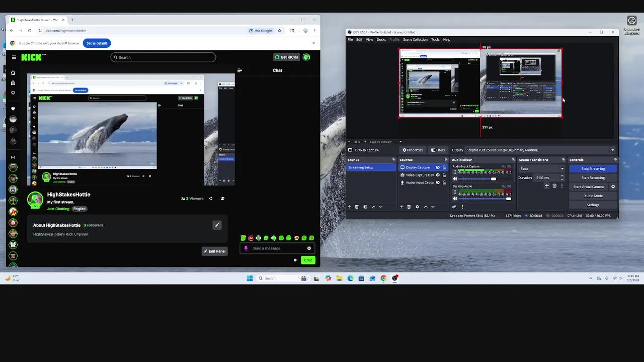
Task: Go to Kick home via house icon
Action: [x=13, y=73]
